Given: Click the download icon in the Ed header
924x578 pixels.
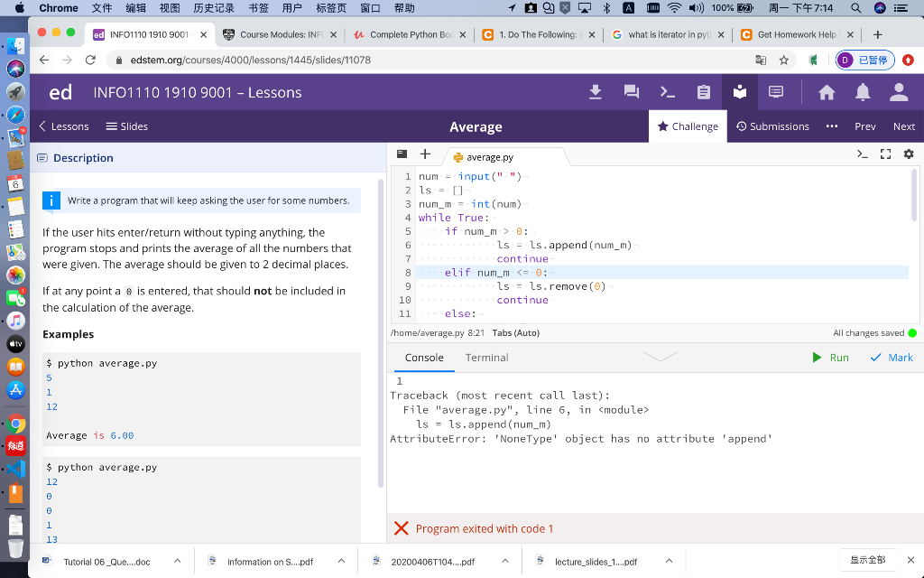Looking at the screenshot, I should click(596, 92).
